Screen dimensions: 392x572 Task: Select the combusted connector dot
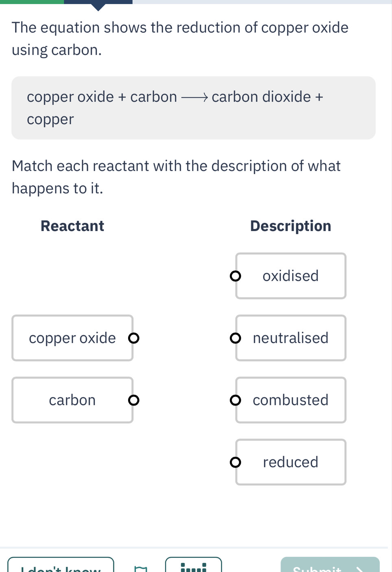pyautogui.click(x=235, y=400)
